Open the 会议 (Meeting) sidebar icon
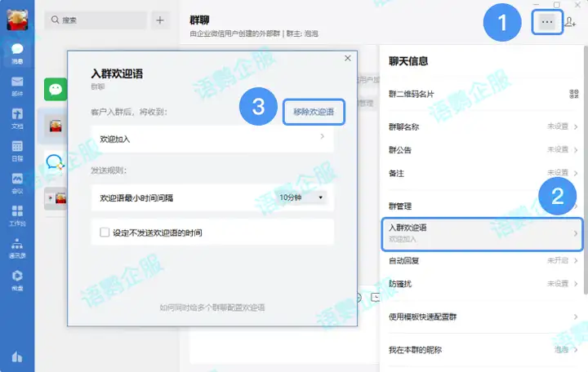588x372 pixels. click(17, 183)
